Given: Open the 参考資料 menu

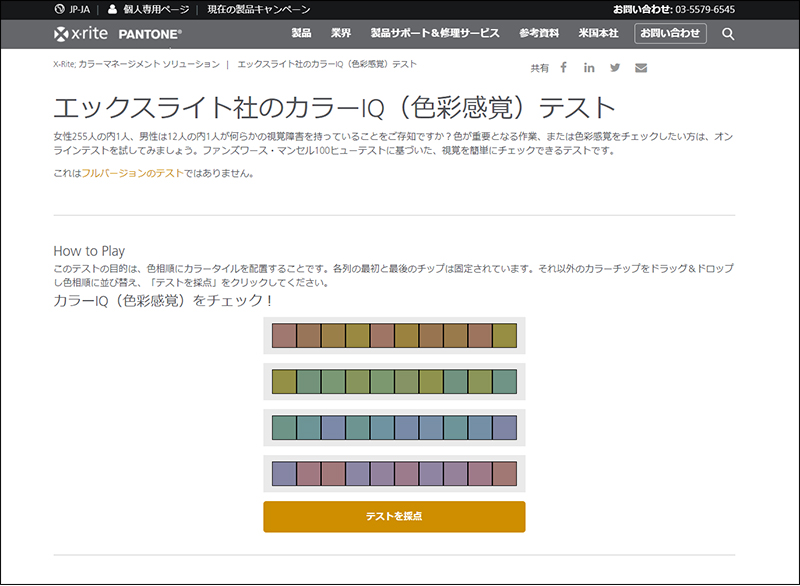Looking at the screenshot, I should tap(539, 33).
